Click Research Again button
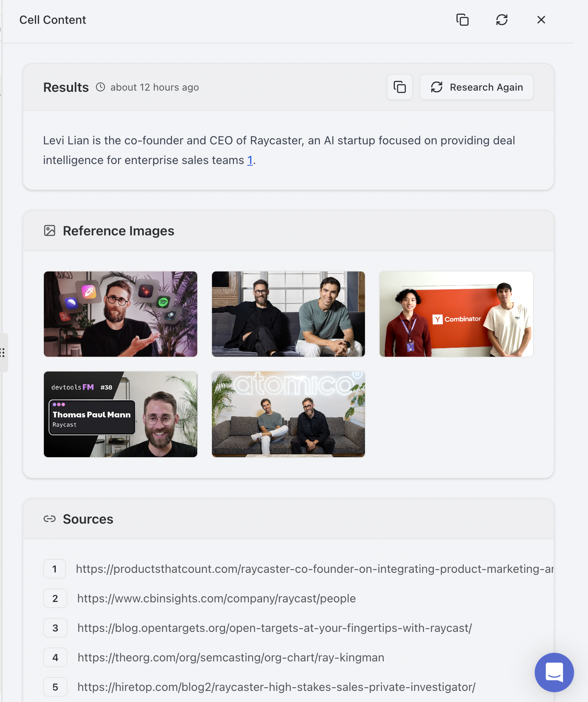 pyautogui.click(x=476, y=87)
